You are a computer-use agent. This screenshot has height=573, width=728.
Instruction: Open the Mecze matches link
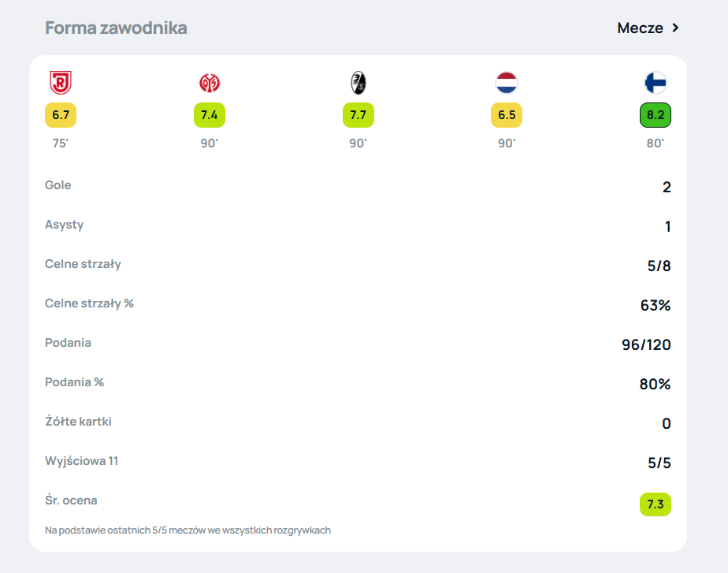coord(640,28)
